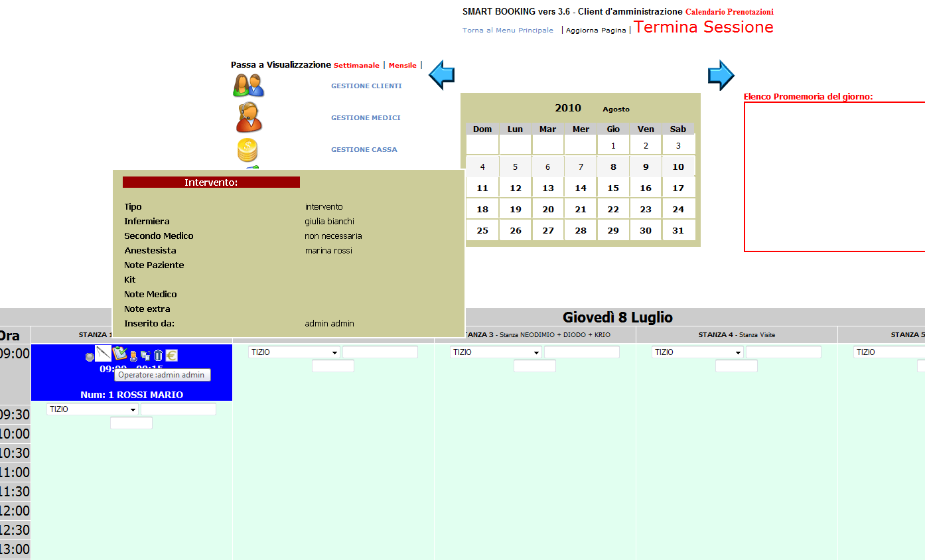Open GESTIONE CLIENTI link
Viewport: 925px width, 560px height.
(366, 86)
